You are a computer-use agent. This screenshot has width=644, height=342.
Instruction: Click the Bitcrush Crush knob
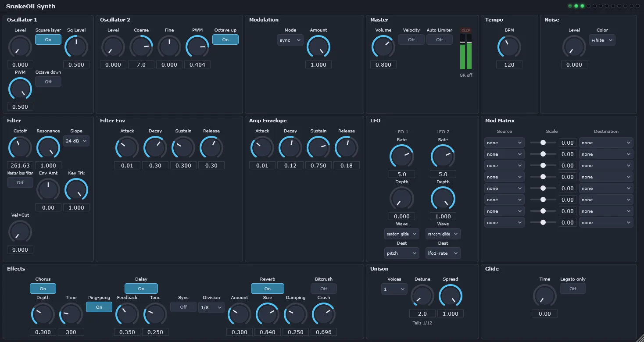point(324,314)
